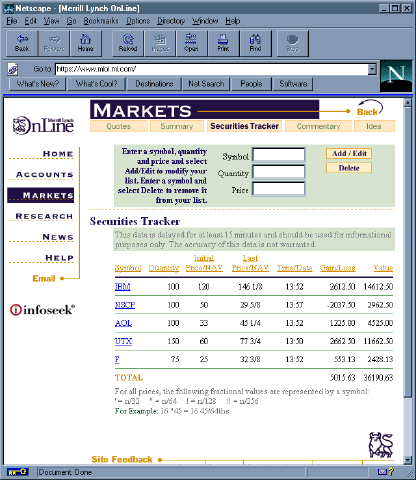Switch to the Commentary tab
Image resolution: width=416 pixels, height=480 pixels.
click(318, 126)
